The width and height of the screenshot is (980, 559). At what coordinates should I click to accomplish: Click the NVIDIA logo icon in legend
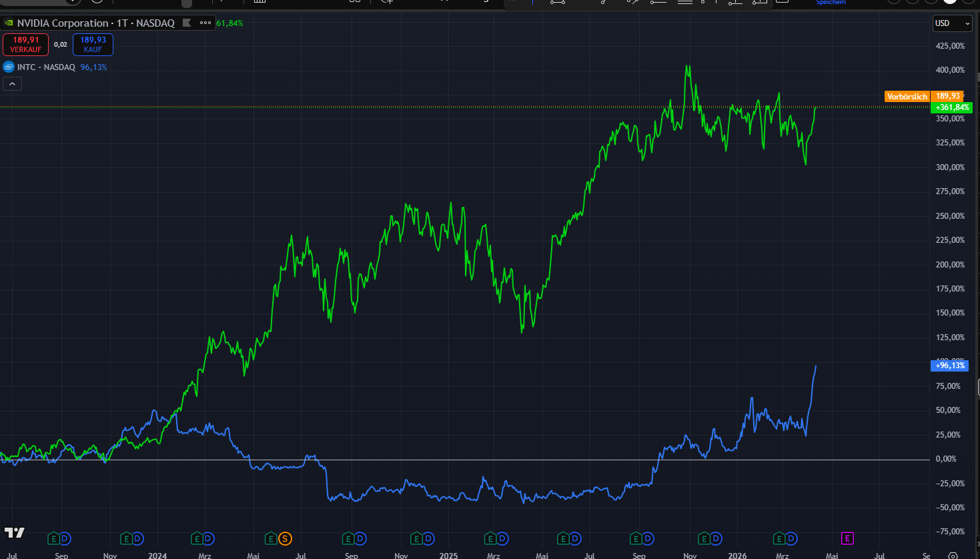pyautogui.click(x=9, y=23)
